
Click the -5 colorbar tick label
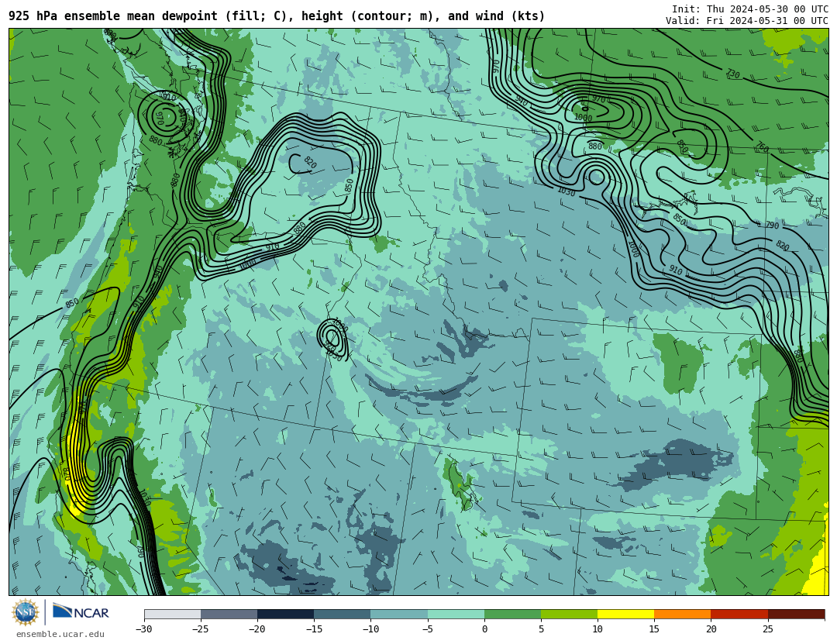click(427, 629)
